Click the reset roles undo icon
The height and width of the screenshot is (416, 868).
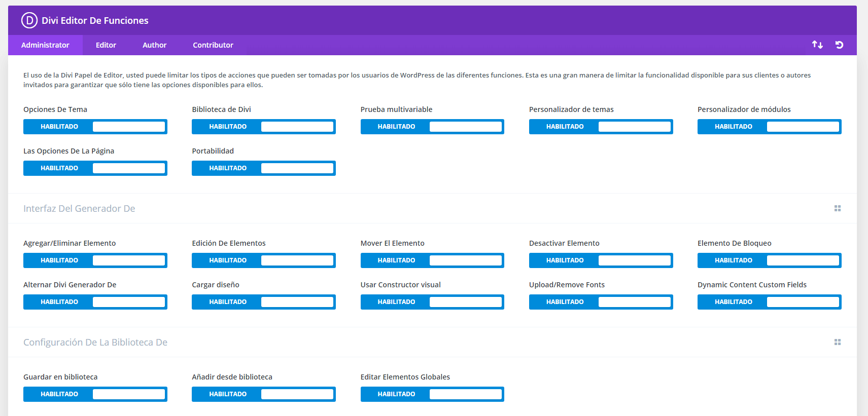coord(839,45)
